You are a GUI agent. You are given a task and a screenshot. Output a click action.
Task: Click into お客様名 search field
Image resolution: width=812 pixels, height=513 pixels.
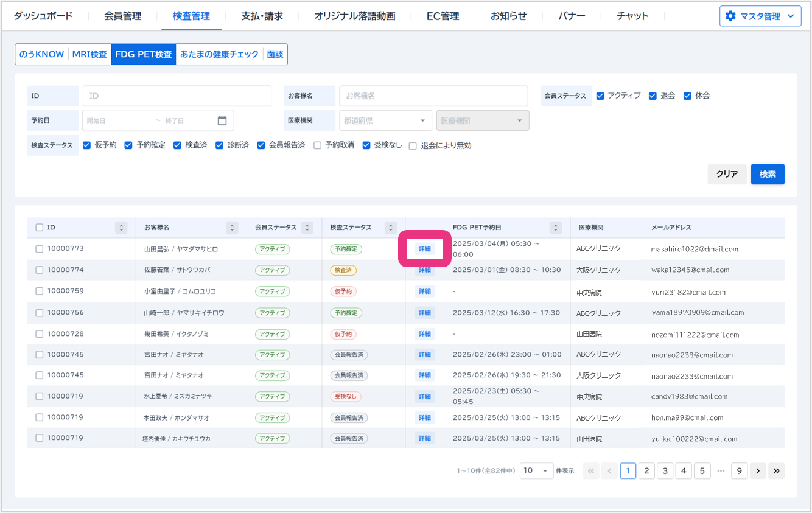[433, 96]
